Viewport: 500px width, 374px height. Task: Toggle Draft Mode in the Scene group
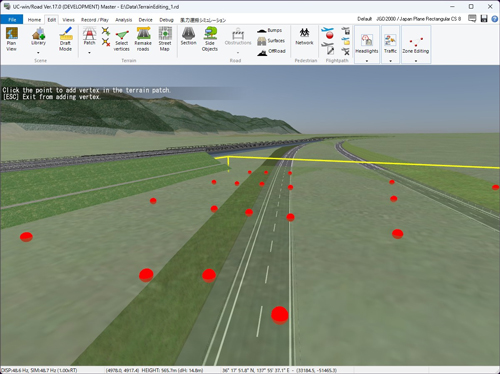click(x=65, y=39)
